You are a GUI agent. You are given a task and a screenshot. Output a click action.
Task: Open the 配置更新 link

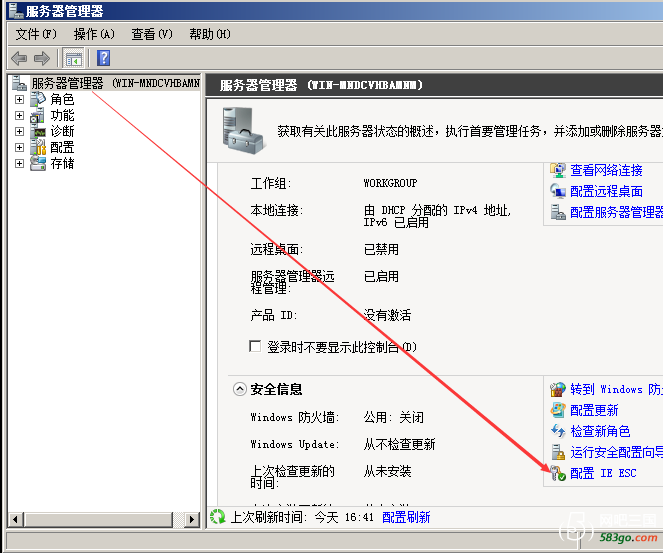[594, 410]
